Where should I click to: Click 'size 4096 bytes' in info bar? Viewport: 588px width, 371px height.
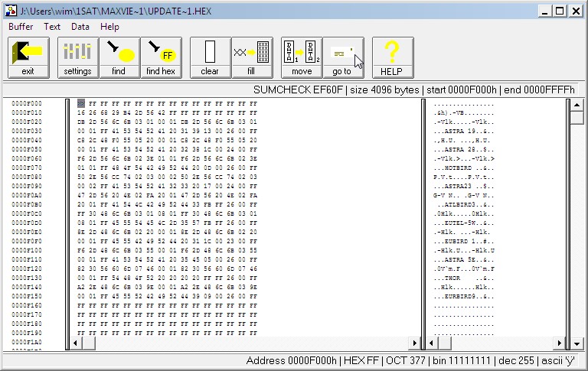[x=385, y=90]
